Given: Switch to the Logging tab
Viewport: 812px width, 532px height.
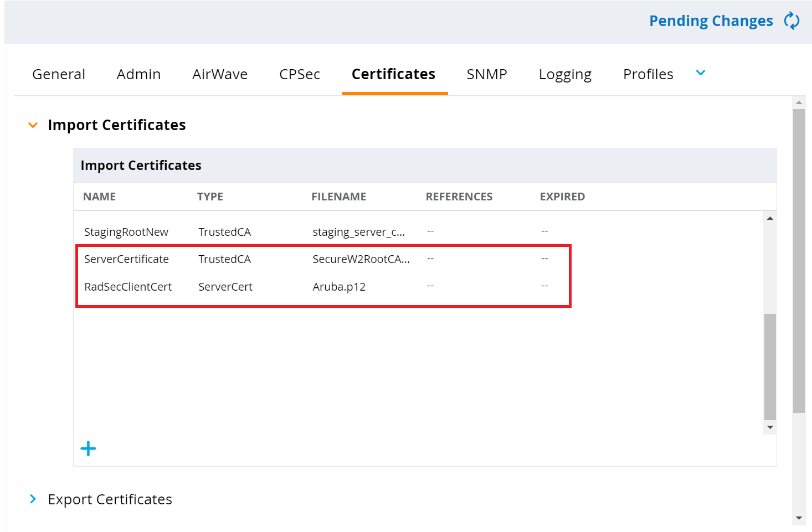Looking at the screenshot, I should (x=565, y=74).
